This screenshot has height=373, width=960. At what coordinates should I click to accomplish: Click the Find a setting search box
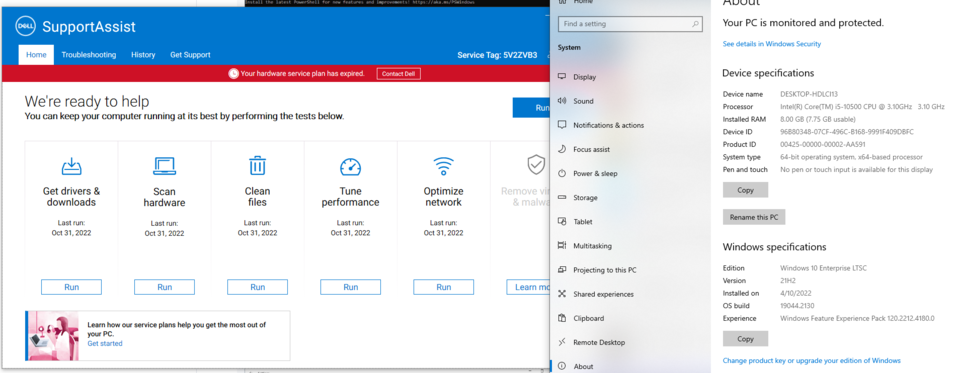click(630, 24)
